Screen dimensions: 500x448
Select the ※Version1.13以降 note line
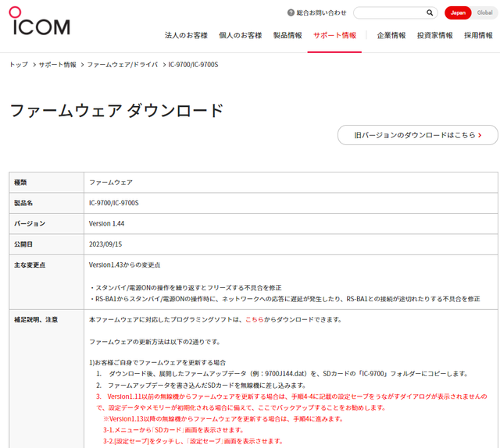click(223, 419)
